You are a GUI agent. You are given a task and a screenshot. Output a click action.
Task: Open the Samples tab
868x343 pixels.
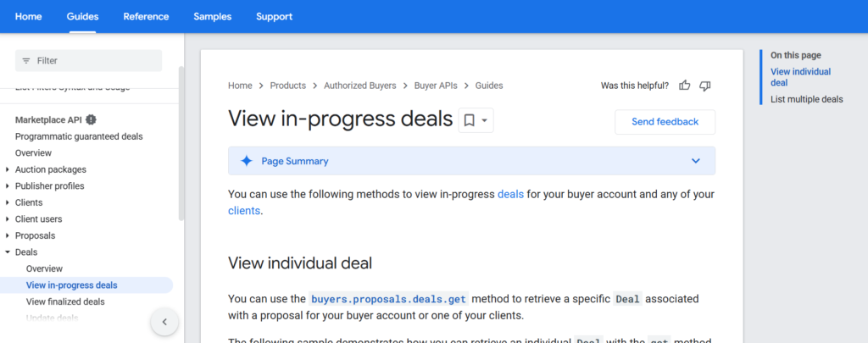point(212,16)
